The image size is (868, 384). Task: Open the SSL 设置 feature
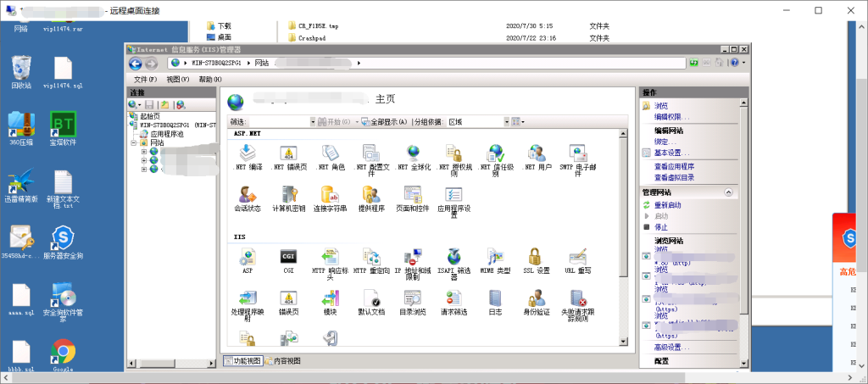pyautogui.click(x=537, y=261)
